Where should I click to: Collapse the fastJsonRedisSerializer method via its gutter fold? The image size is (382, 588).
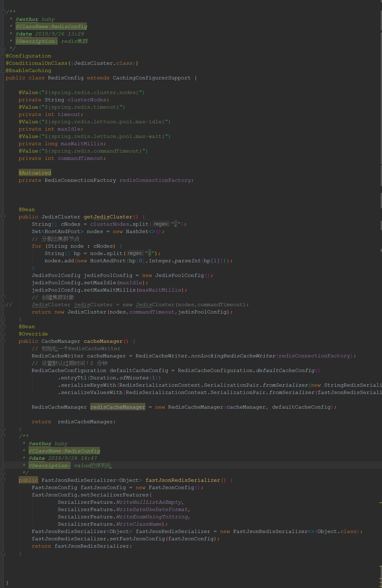(3, 480)
